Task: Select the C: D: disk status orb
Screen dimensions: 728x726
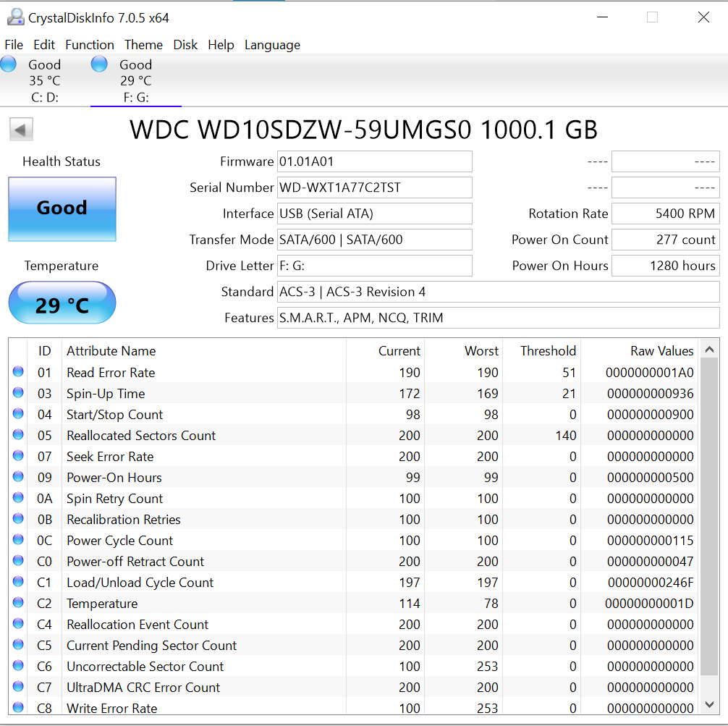Action: tap(9, 64)
